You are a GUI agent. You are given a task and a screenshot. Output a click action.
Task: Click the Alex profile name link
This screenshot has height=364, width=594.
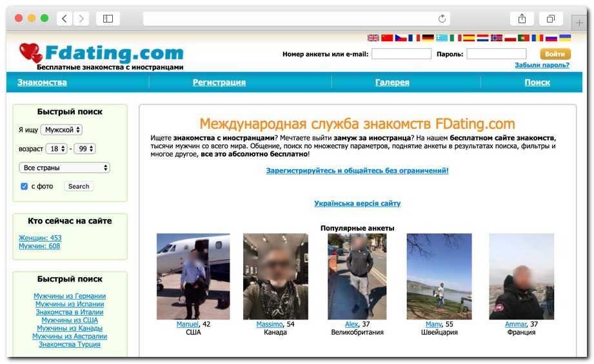pyautogui.click(x=351, y=325)
